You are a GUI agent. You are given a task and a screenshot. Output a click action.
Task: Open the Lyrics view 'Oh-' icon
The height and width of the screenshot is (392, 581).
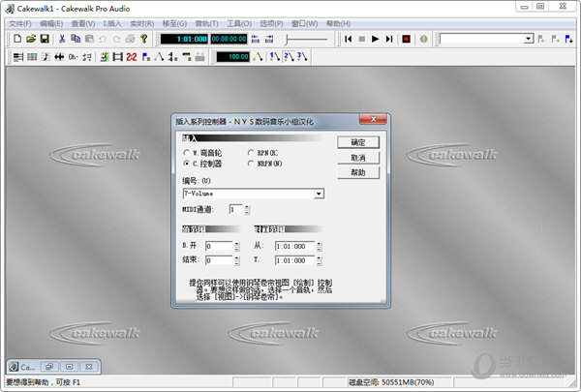click(x=73, y=57)
